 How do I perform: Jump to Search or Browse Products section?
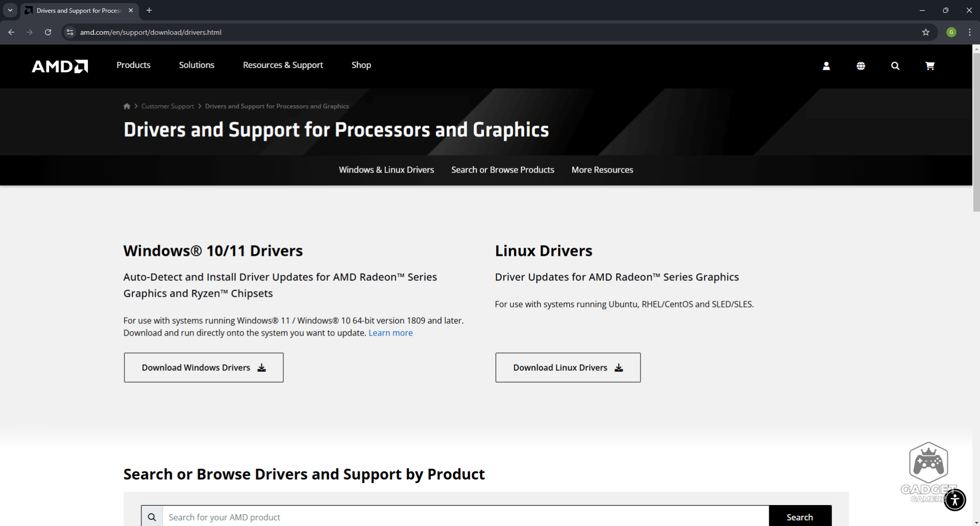click(503, 170)
